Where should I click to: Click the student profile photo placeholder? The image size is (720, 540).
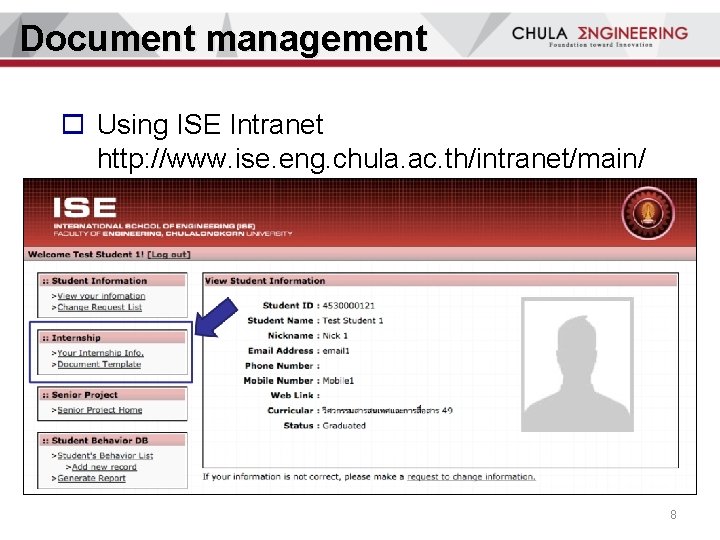[x=577, y=365]
